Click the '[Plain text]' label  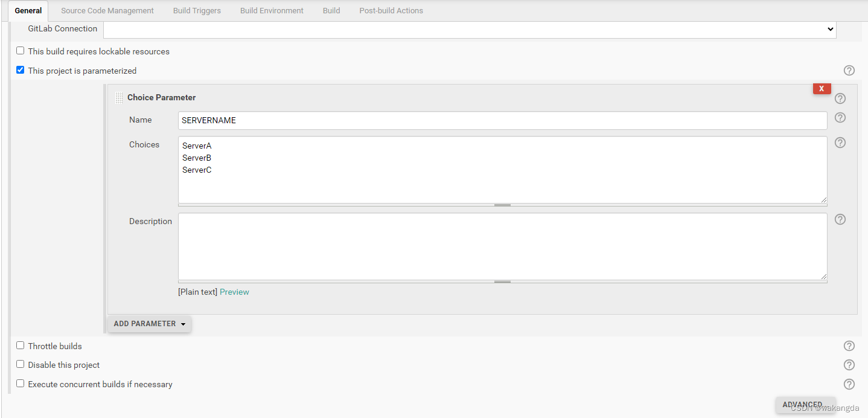197,292
